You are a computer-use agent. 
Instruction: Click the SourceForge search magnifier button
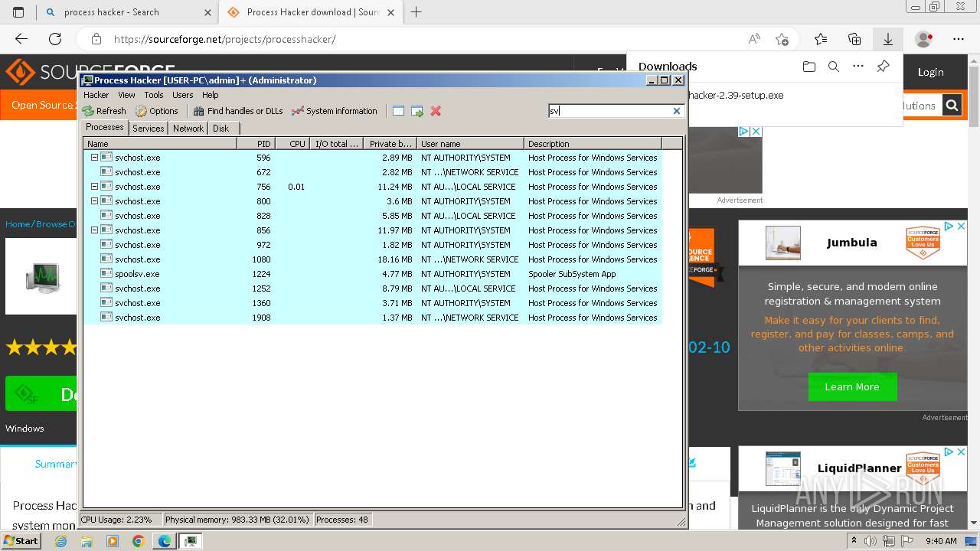(952, 106)
